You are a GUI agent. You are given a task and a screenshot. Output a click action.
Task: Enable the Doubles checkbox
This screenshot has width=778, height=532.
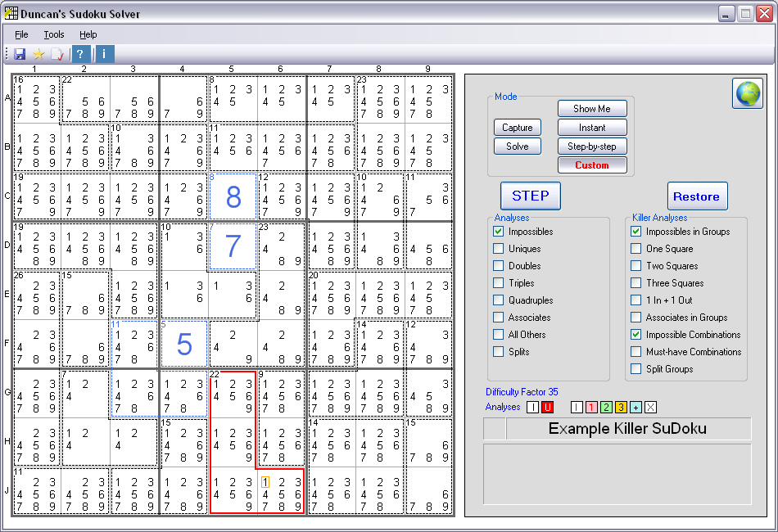tap(498, 266)
